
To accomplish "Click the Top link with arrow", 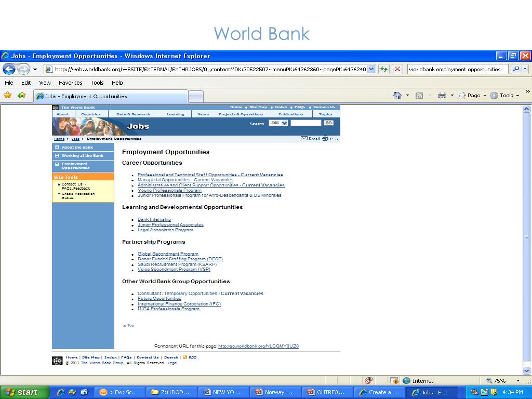I will click(129, 325).
